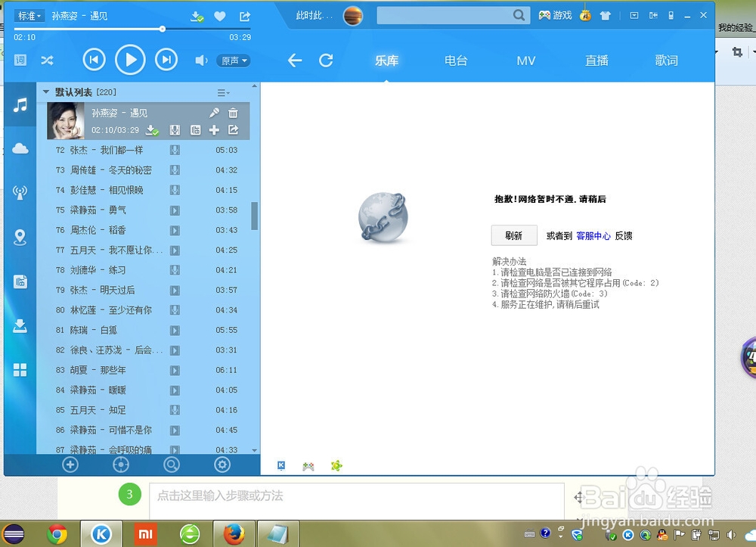Skip to the next track
The image size is (756, 547).
[166, 60]
